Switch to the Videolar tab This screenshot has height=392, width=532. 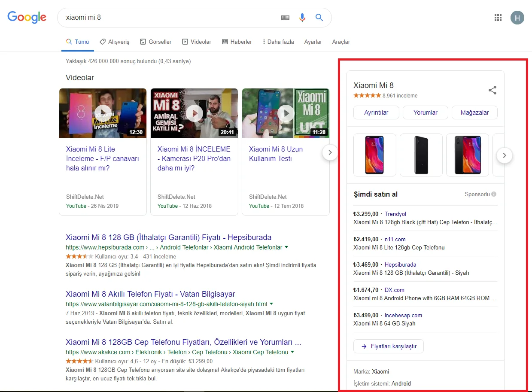tap(197, 42)
